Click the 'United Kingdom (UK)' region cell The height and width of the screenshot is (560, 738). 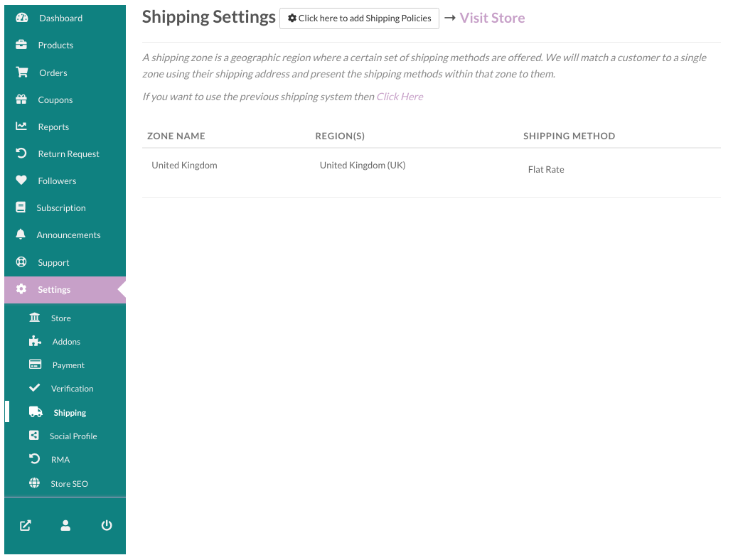363,165
